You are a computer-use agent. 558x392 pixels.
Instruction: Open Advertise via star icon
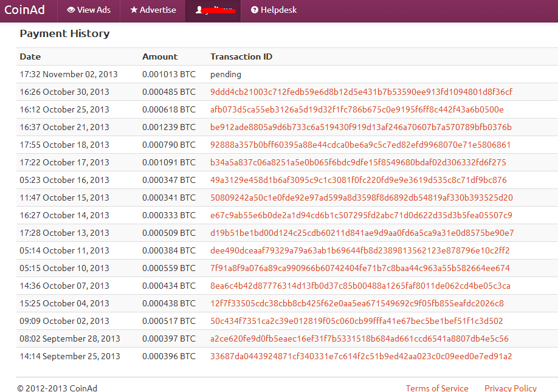point(134,10)
